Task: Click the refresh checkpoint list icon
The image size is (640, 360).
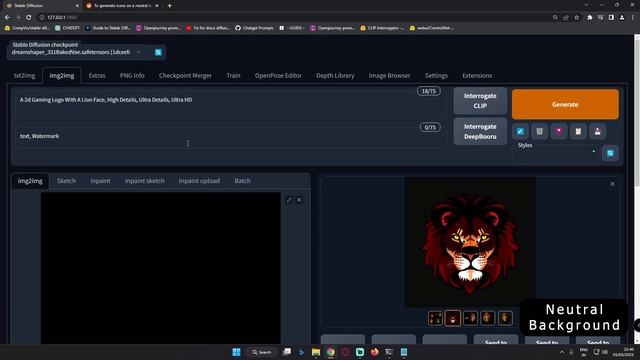Action: click(158, 52)
